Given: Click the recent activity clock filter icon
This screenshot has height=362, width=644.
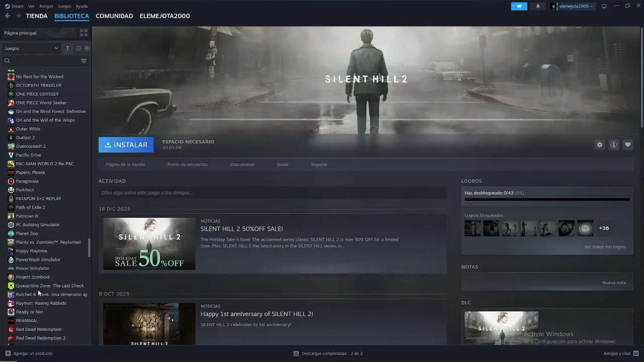Looking at the screenshot, I should (78, 48).
